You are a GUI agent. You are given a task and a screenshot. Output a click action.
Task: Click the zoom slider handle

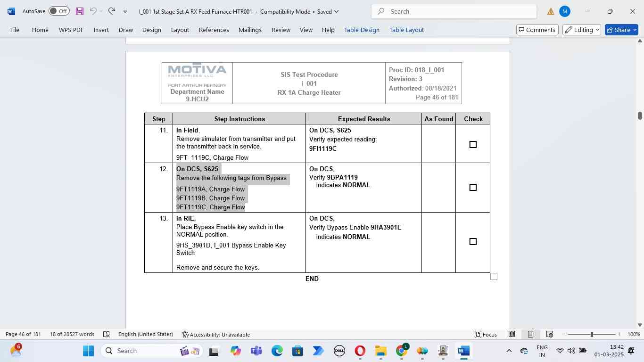pyautogui.click(x=592, y=334)
